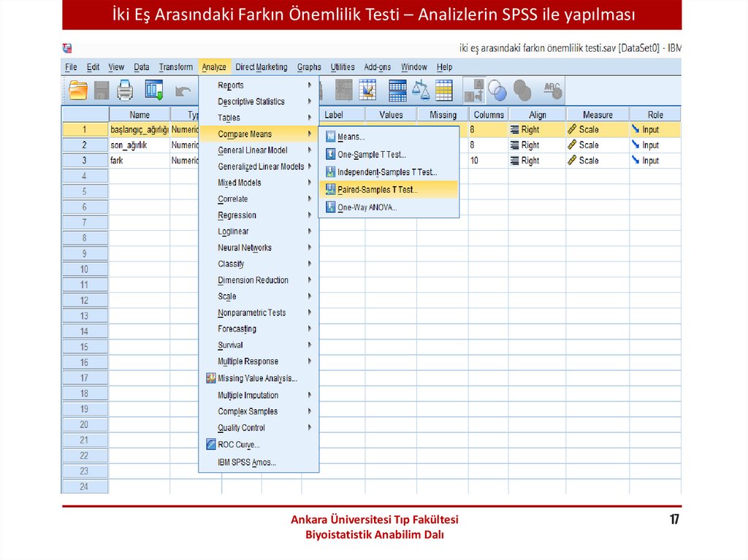Image resolution: width=748 pixels, height=560 pixels.
Task: Choose One-Way ANOVA from submenu
Action: tap(367, 207)
